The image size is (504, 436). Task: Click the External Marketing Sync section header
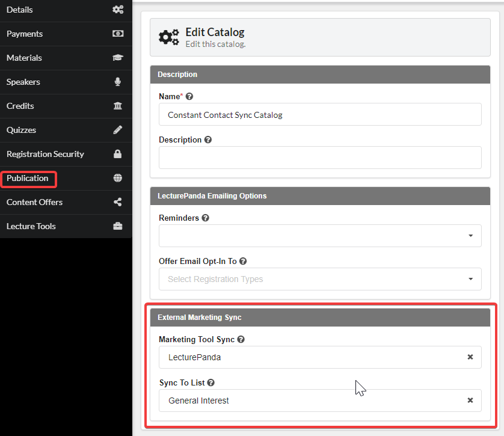tap(320, 318)
